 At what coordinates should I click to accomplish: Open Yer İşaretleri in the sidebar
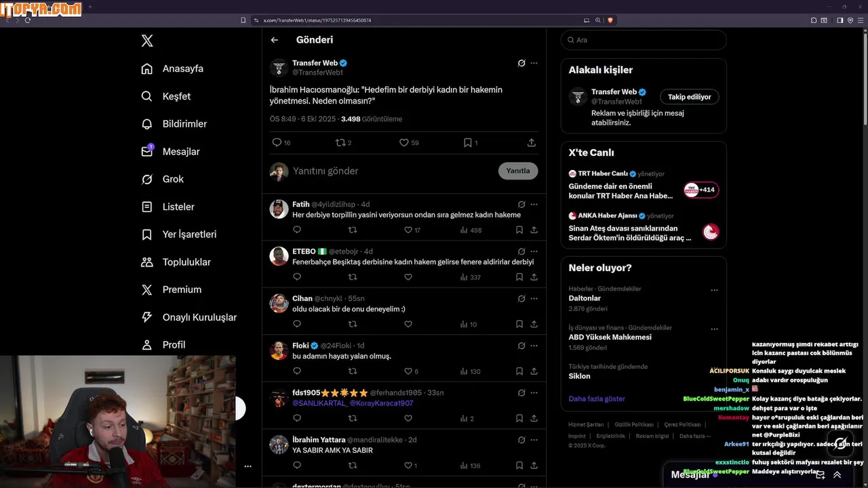[x=178, y=235]
